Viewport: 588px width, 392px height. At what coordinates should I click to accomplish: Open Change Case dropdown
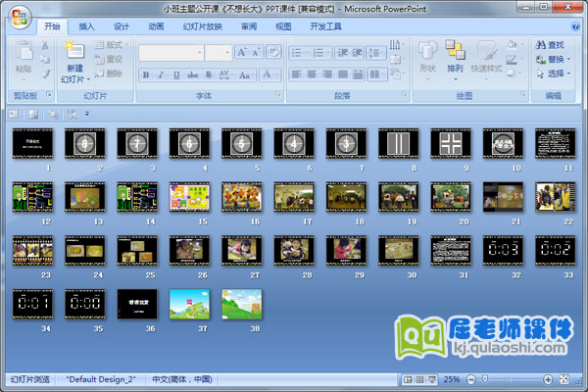[x=246, y=75]
